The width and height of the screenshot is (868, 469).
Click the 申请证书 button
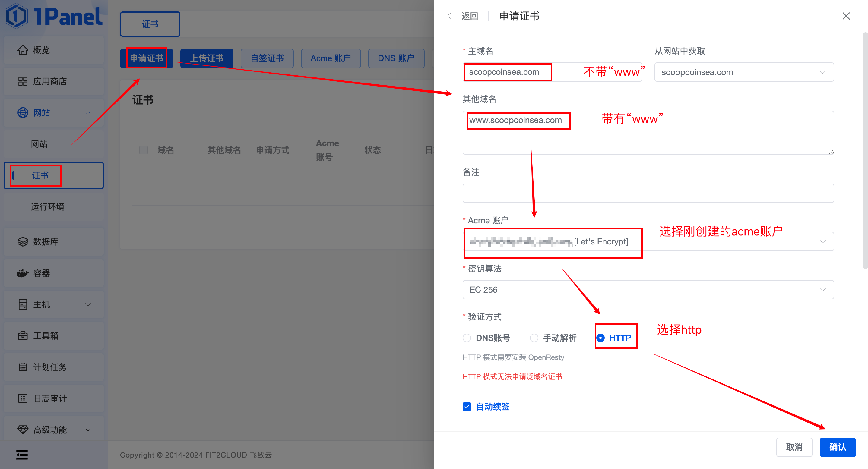(147, 58)
